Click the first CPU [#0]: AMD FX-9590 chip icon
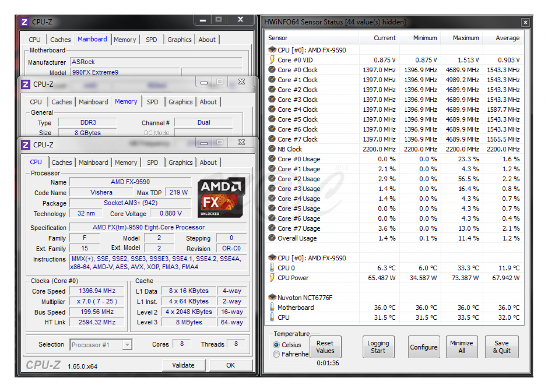 pos(272,50)
